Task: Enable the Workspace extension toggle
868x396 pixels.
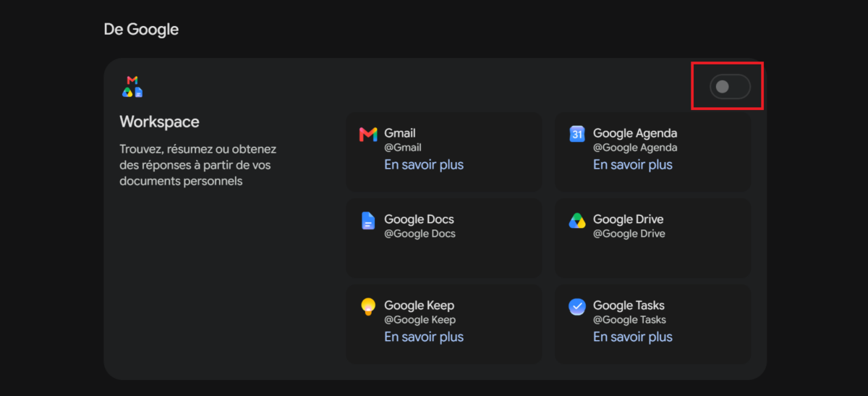Action: pos(730,87)
